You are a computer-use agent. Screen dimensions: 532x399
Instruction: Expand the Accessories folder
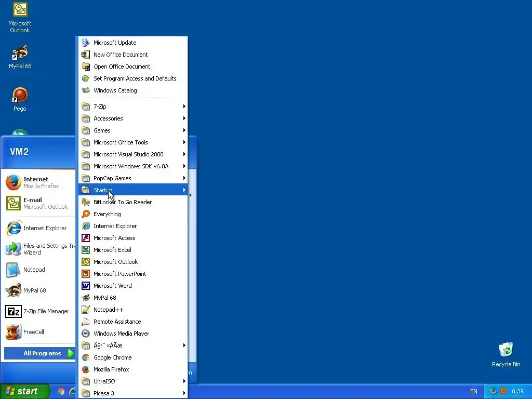(x=133, y=118)
